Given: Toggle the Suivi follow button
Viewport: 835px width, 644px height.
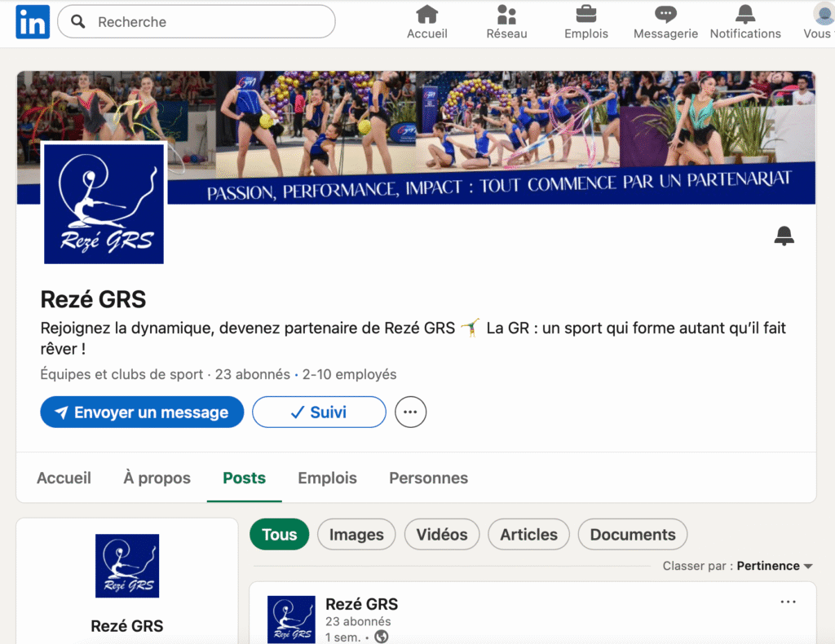Looking at the screenshot, I should [x=319, y=412].
